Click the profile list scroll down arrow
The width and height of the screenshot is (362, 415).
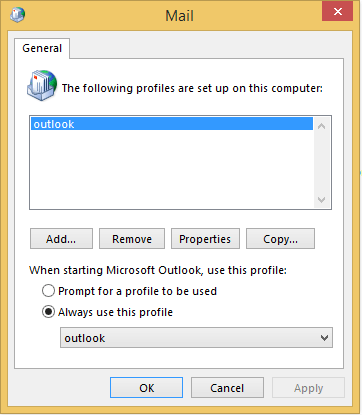321,200
